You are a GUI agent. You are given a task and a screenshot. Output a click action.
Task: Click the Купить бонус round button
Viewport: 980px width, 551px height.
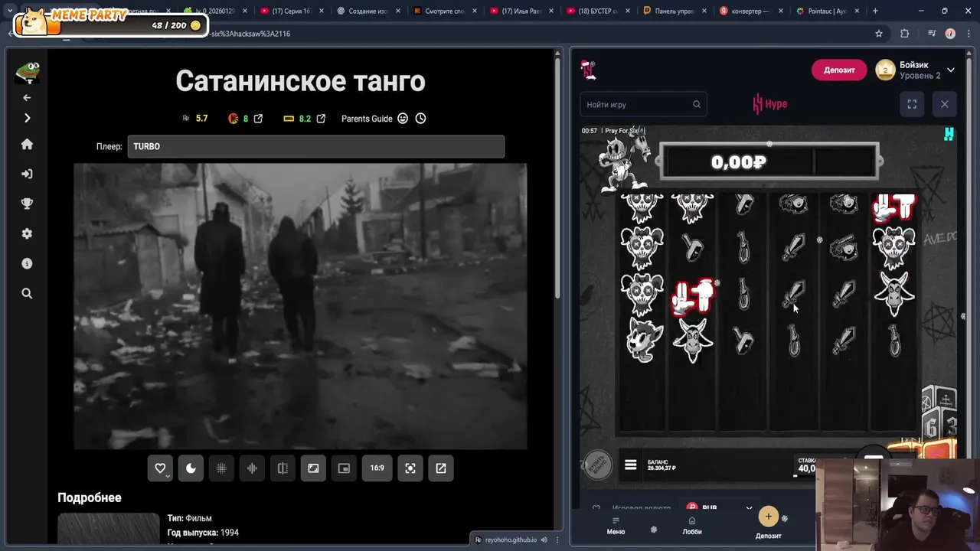(596, 465)
